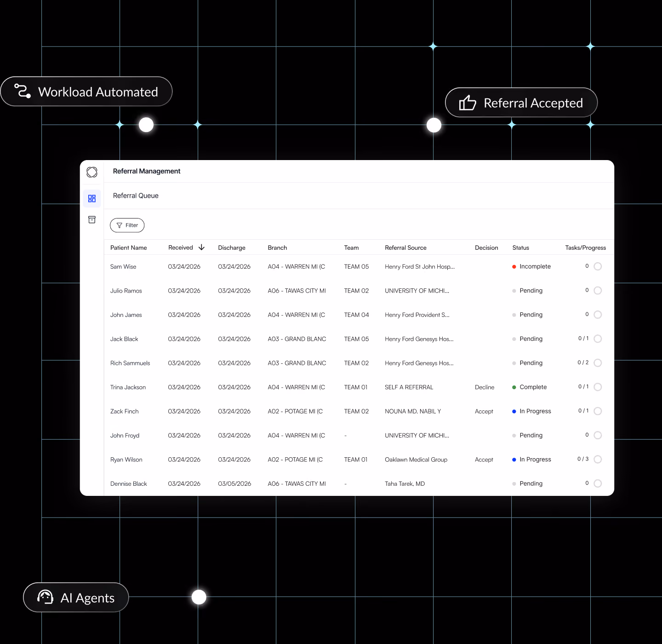Open patient Sam Wise
The width and height of the screenshot is (662, 644).
(123, 267)
